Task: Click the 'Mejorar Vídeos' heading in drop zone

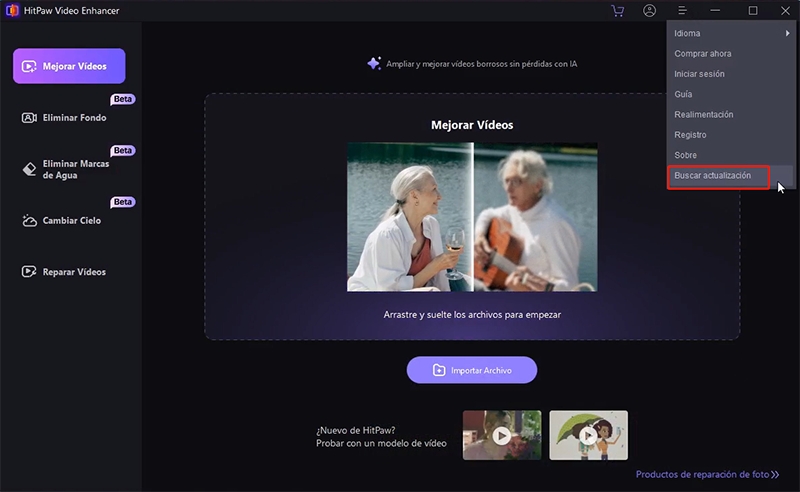Action: pyautogui.click(x=472, y=125)
